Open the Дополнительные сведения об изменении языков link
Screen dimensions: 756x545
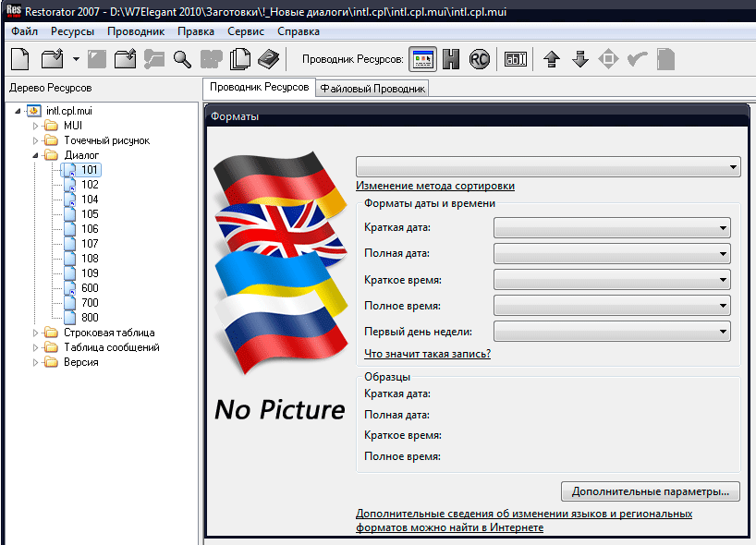(x=524, y=521)
